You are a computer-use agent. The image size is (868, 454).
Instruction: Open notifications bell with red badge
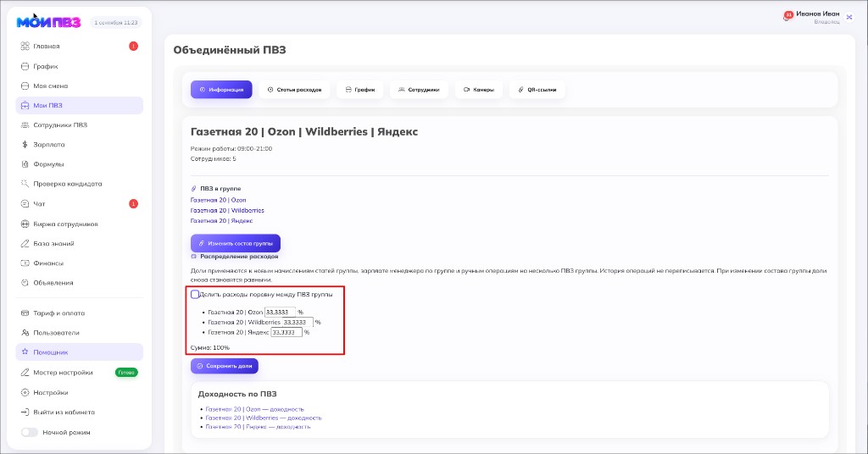(787, 16)
